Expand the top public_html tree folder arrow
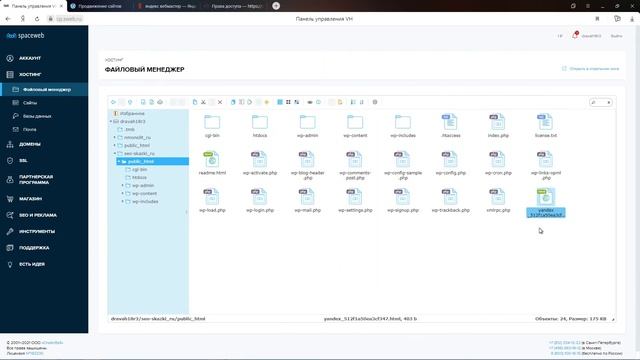The image size is (640, 360). click(x=115, y=146)
